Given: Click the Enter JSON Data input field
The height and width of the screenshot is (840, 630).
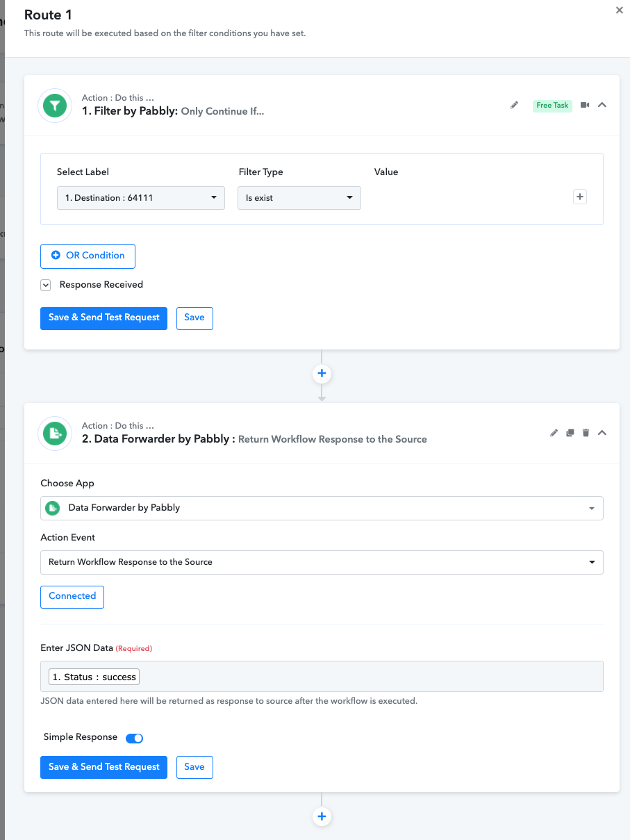Looking at the screenshot, I should pyautogui.click(x=322, y=677).
